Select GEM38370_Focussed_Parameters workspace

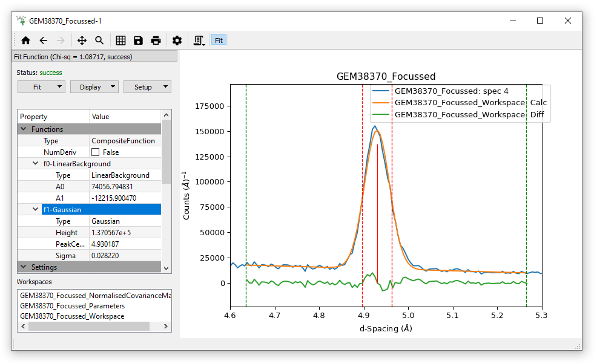72,306
